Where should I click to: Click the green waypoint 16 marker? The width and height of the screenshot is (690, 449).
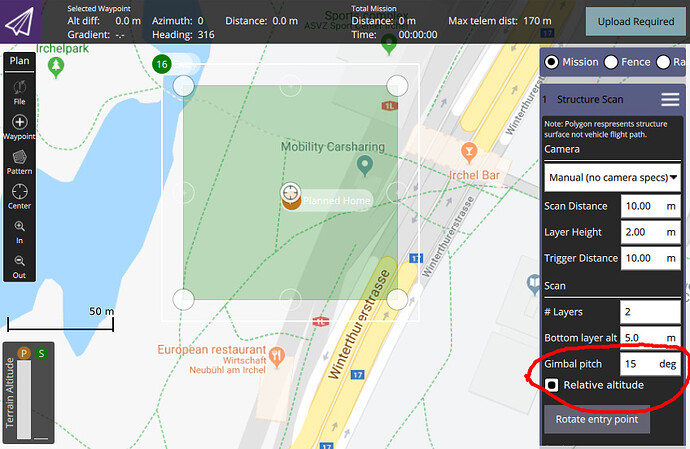coord(160,65)
